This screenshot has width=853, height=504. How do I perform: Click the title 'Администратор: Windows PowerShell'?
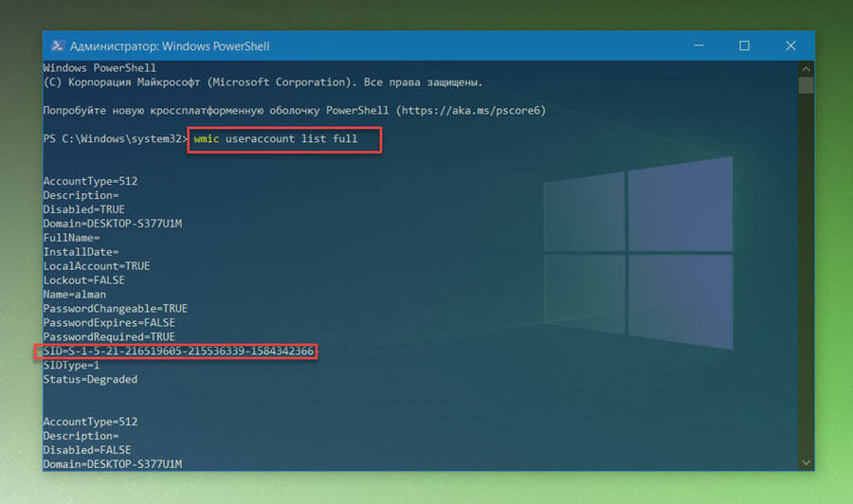[170, 46]
